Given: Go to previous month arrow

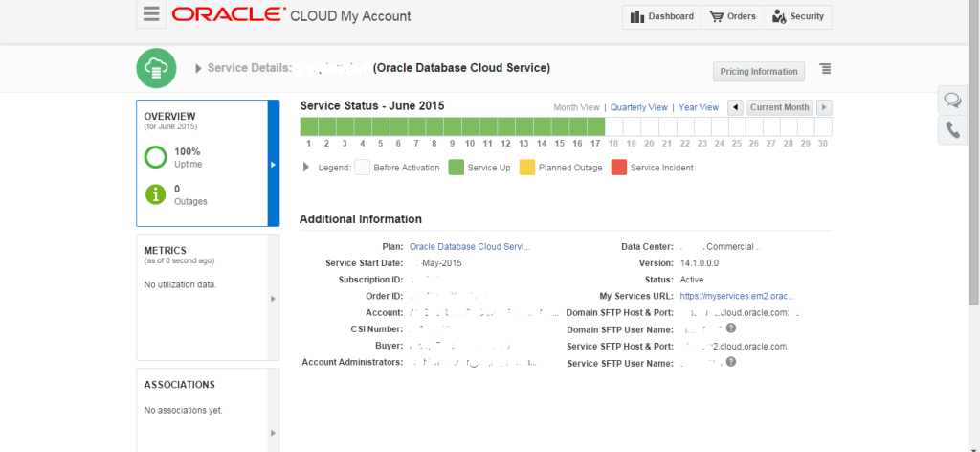Looking at the screenshot, I should pos(736,107).
